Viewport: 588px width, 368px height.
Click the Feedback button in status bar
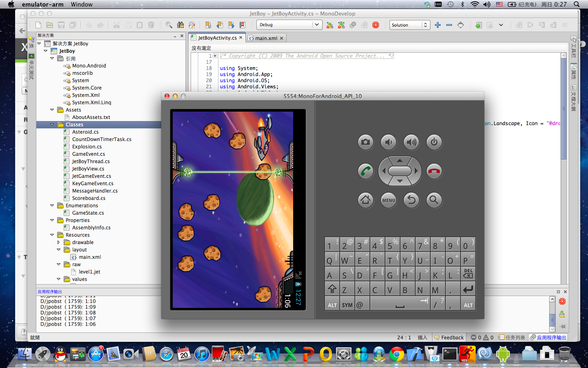449,337
